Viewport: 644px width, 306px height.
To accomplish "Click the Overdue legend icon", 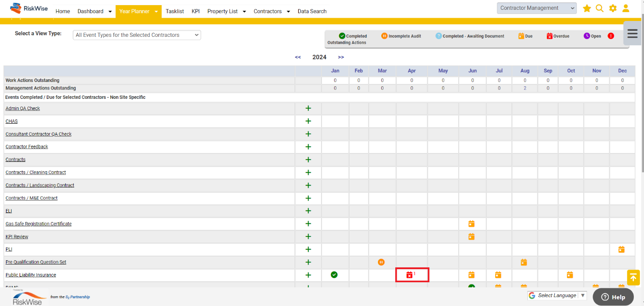I will coord(550,36).
